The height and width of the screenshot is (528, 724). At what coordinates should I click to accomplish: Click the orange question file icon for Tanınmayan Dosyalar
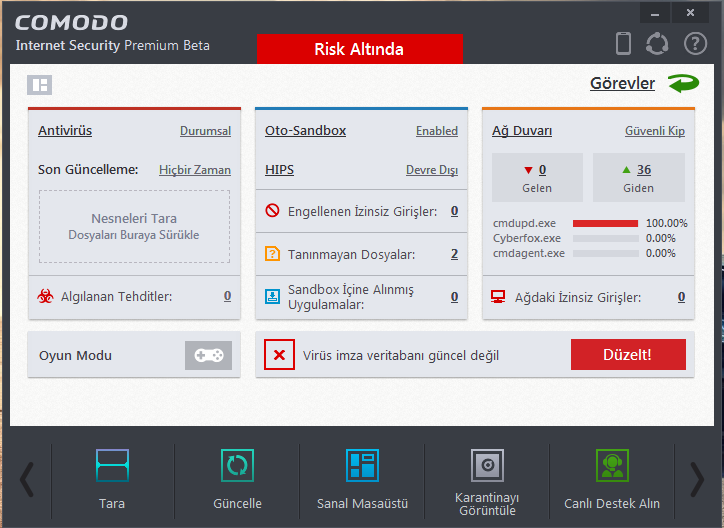tap(272, 253)
